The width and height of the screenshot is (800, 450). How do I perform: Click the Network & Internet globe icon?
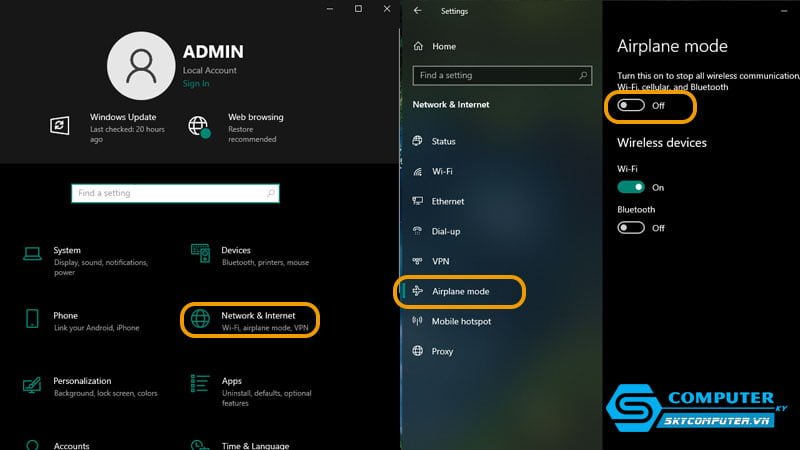(200, 318)
